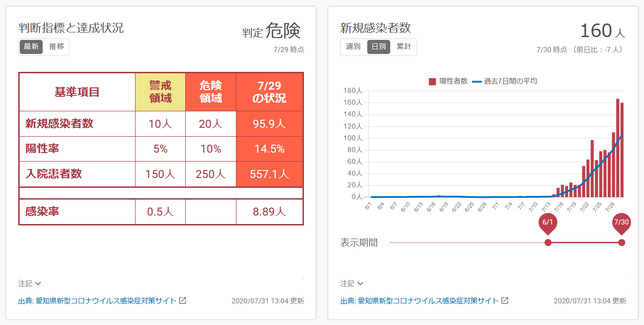Expand 注記 in the 新規感染者数 card
This screenshot has width=644, height=325.
352,283
